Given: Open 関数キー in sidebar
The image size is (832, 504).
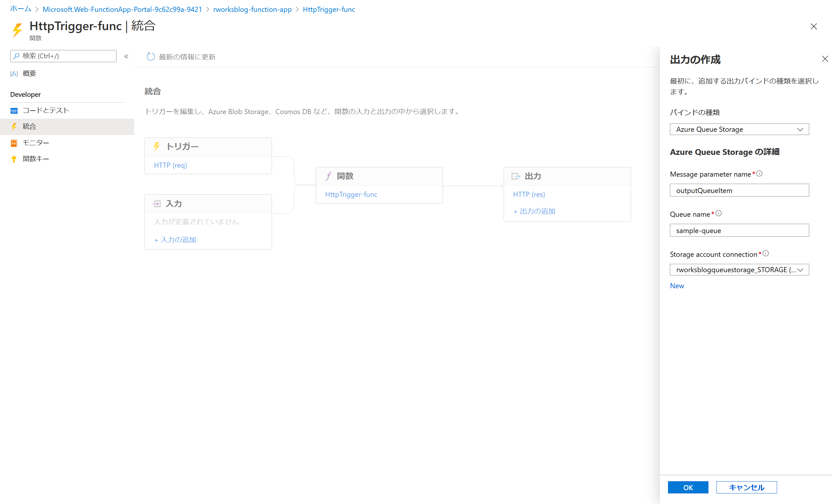Looking at the screenshot, I should [36, 159].
